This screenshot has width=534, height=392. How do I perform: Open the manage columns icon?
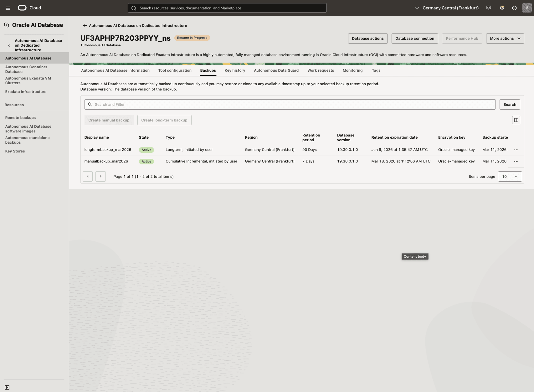coord(516,120)
